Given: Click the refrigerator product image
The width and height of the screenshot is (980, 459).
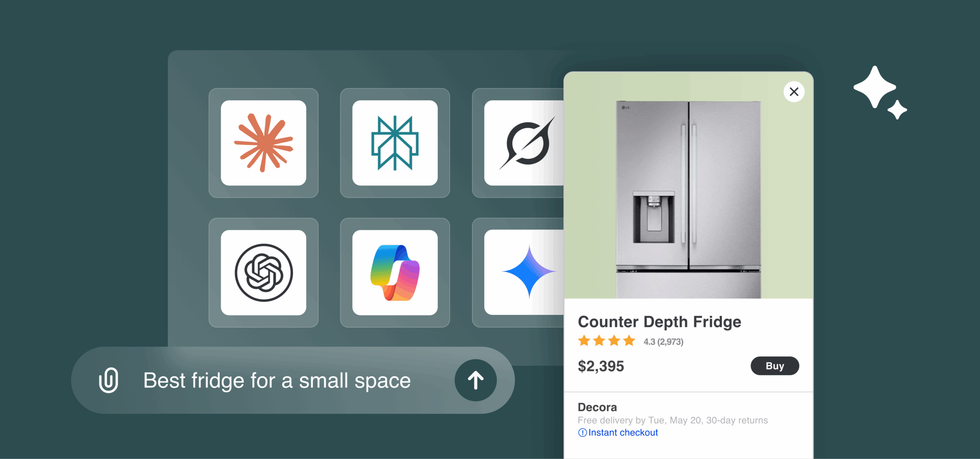Looking at the screenshot, I should tap(688, 199).
